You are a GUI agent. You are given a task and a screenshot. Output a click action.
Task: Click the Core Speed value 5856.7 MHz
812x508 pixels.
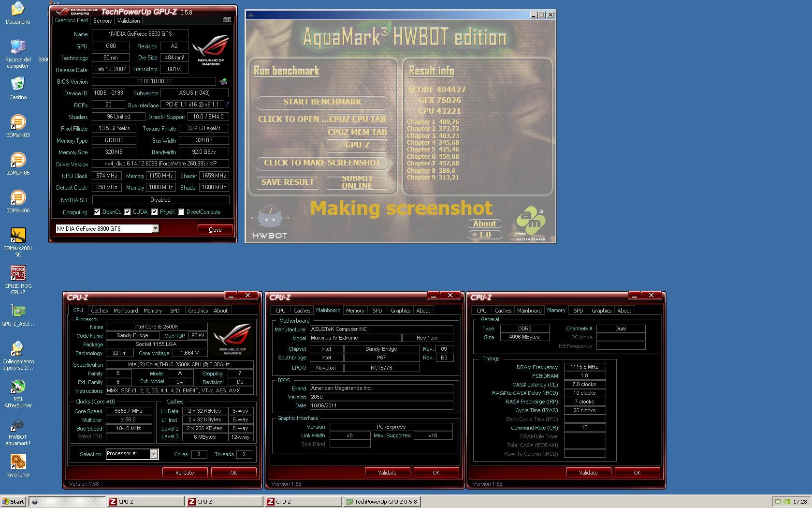pos(129,411)
